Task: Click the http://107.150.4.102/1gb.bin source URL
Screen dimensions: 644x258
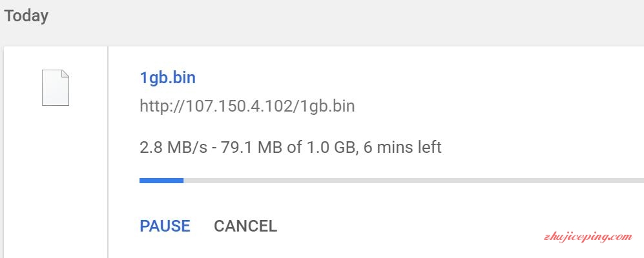Action: click(x=247, y=106)
